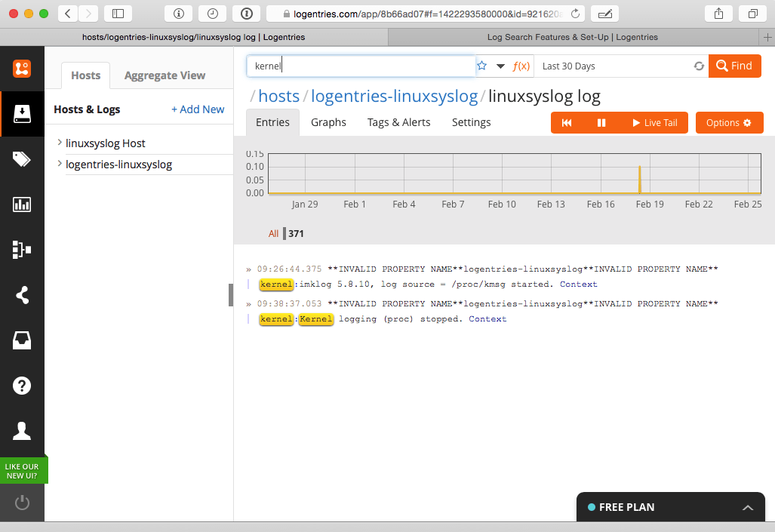Follow the hosts breadcrumb link

pyautogui.click(x=278, y=96)
